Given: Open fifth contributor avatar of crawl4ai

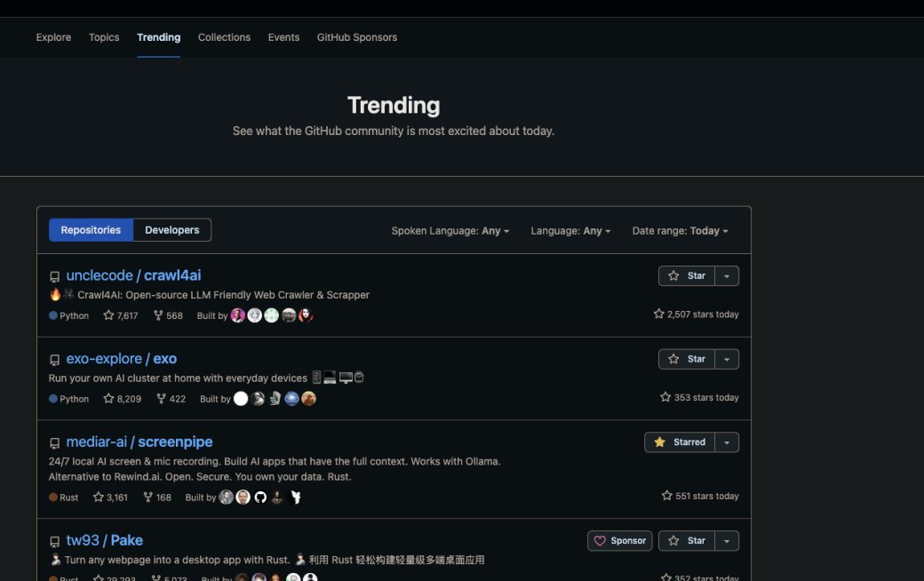Looking at the screenshot, I should pyautogui.click(x=306, y=315).
